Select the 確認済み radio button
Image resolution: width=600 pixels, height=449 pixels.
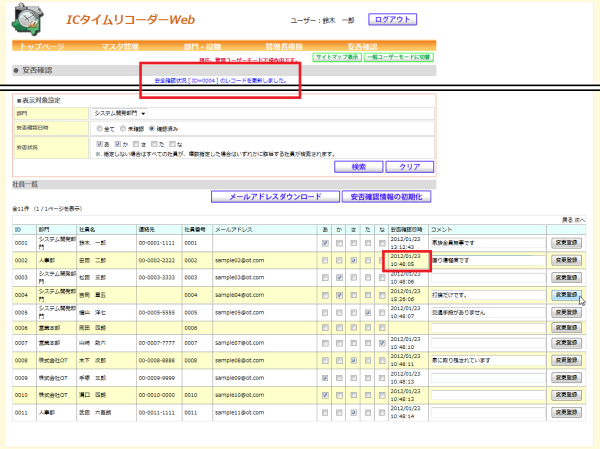pyautogui.click(x=152, y=129)
